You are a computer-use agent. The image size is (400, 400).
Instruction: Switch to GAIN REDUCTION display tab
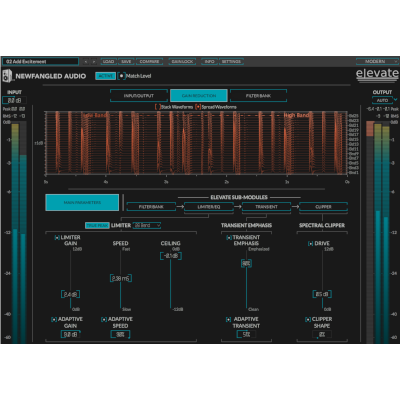(199, 96)
